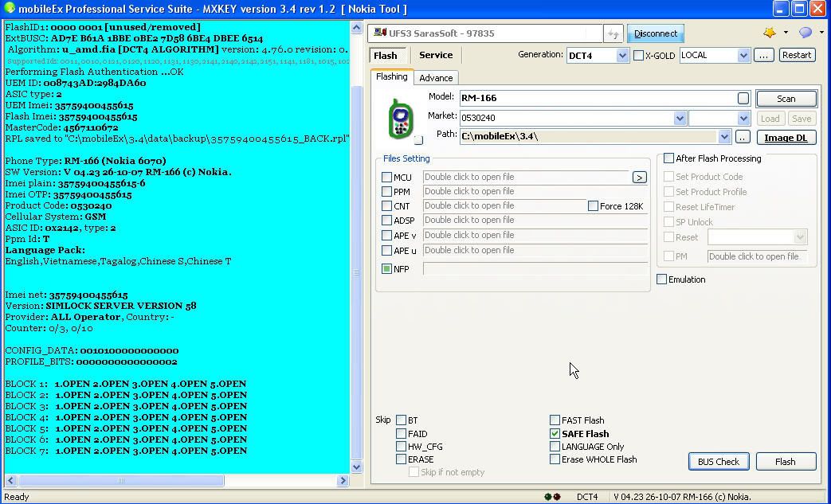The height and width of the screenshot is (504, 831).
Task: Click the log panel scroll-up arrow
Action: tap(356, 28)
